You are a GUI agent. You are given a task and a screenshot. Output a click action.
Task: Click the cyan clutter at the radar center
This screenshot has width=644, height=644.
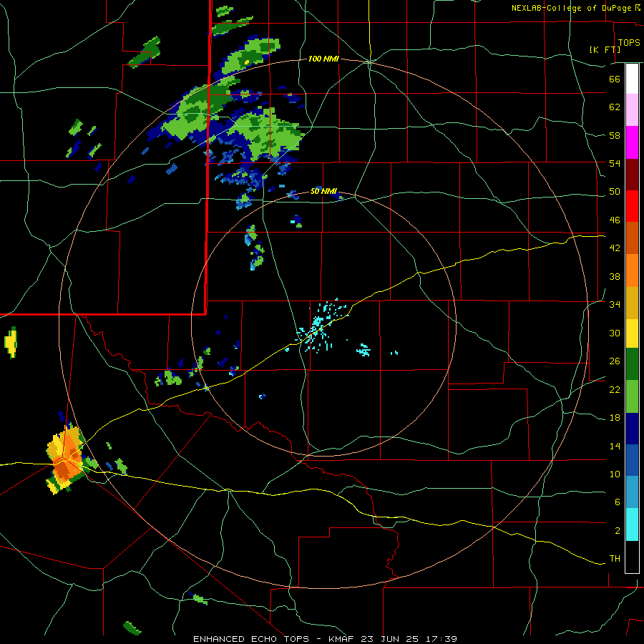pos(322,325)
